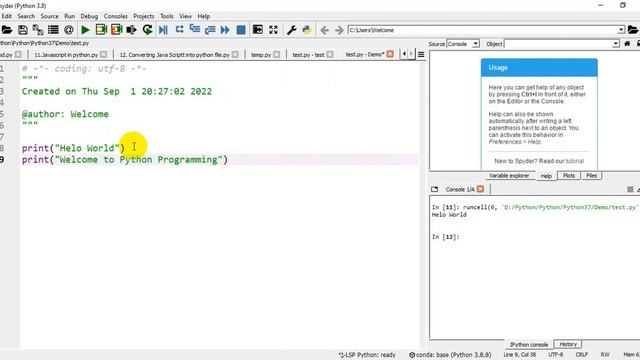The image size is (640, 360).
Task: Switch to 11.Javascript in python.py tab
Action: 66,54
